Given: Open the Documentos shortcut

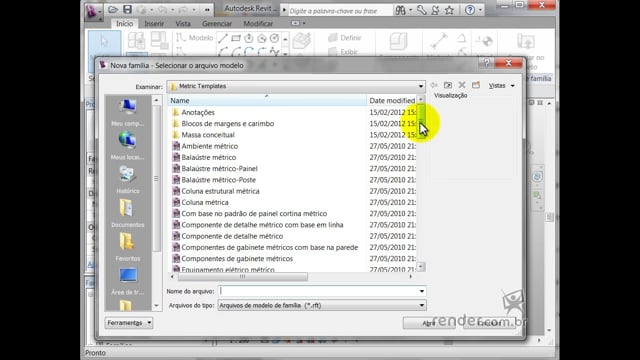Looking at the screenshot, I should tap(128, 213).
